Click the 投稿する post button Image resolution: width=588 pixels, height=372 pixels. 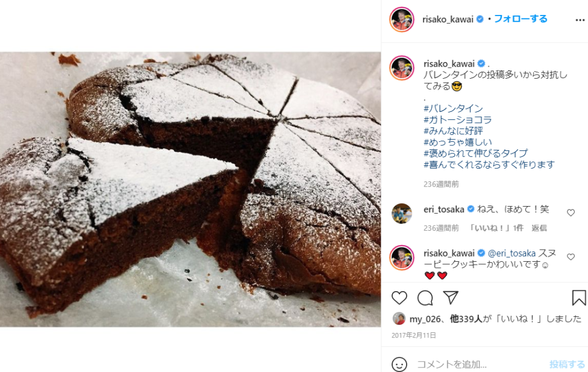tap(567, 364)
